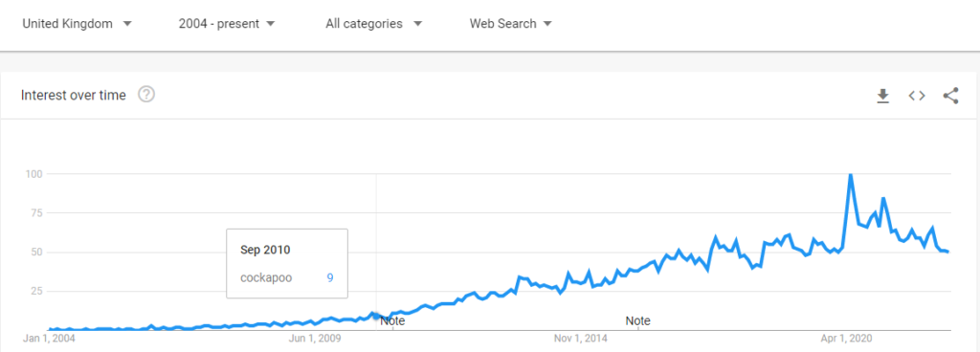Click the Sep 2010 tooltip box
This screenshot has height=352, width=980.
tap(287, 263)
